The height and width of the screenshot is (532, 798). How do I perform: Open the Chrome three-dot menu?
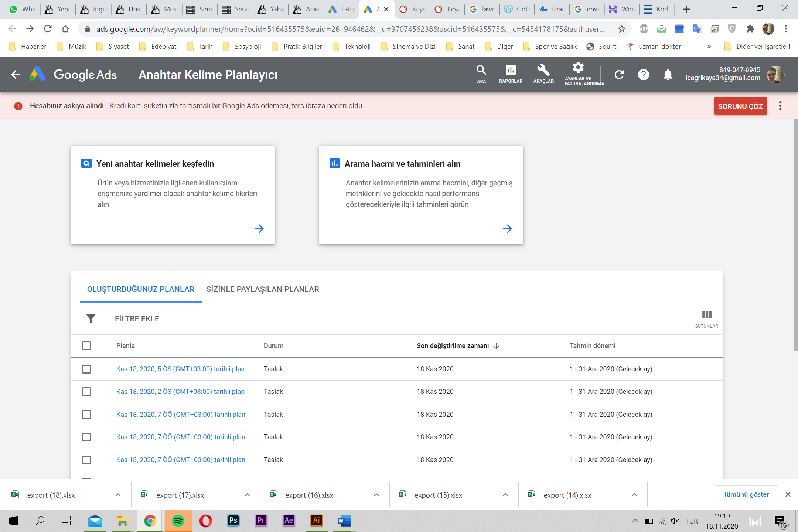click(786, 29)
